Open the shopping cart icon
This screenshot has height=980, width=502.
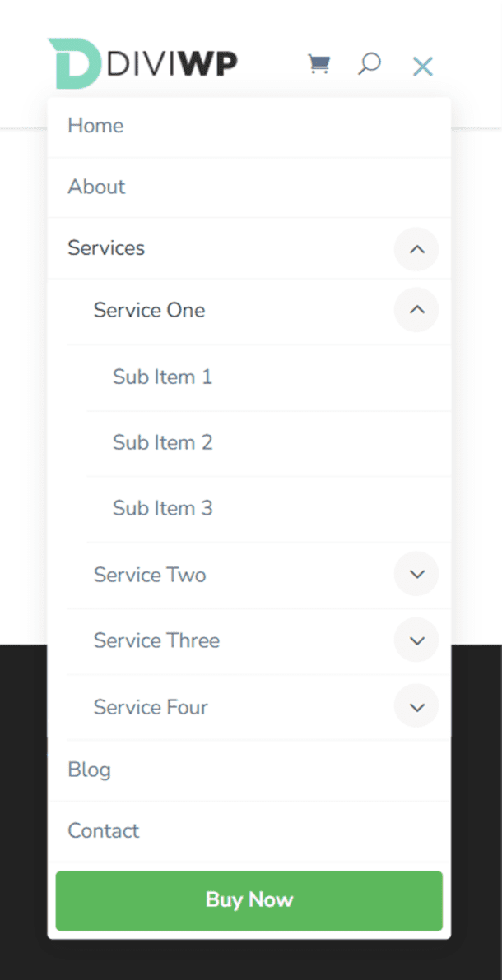pos(319,63)
